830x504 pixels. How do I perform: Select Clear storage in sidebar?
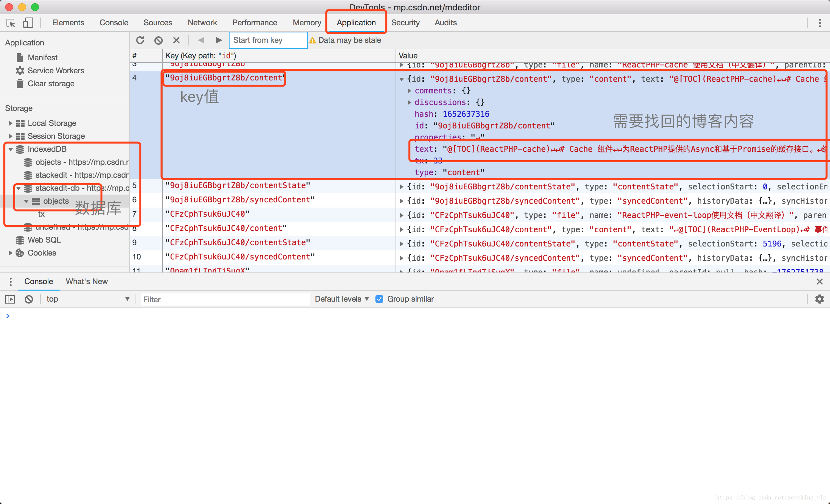click(51, 84)
